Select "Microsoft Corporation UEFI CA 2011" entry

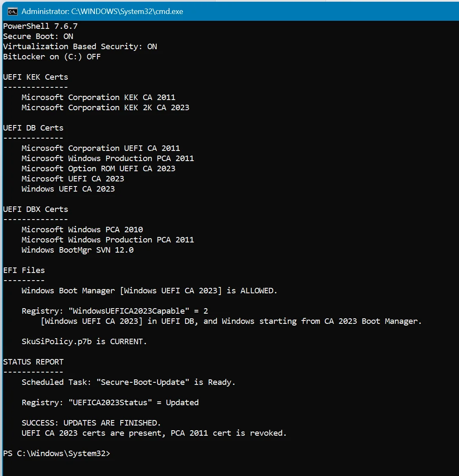tap(101, 148)
